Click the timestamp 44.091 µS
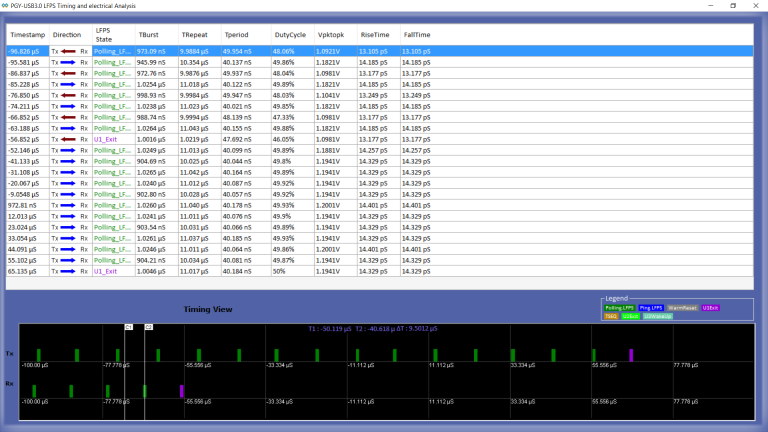The image size is (768, 432). (22, 249)
